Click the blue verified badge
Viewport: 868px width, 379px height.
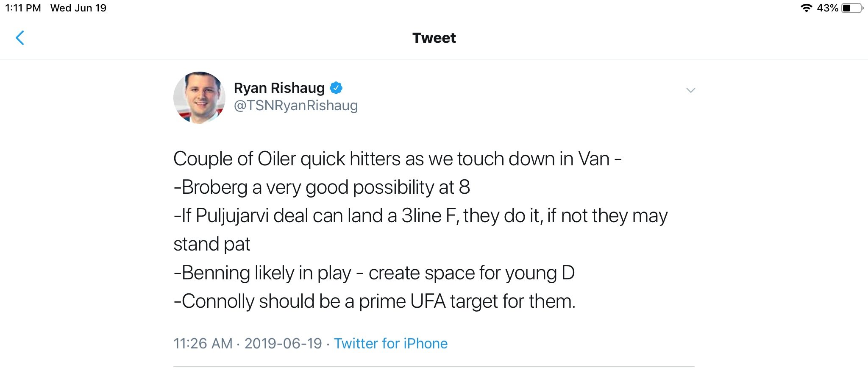click(x=336, y=88)
